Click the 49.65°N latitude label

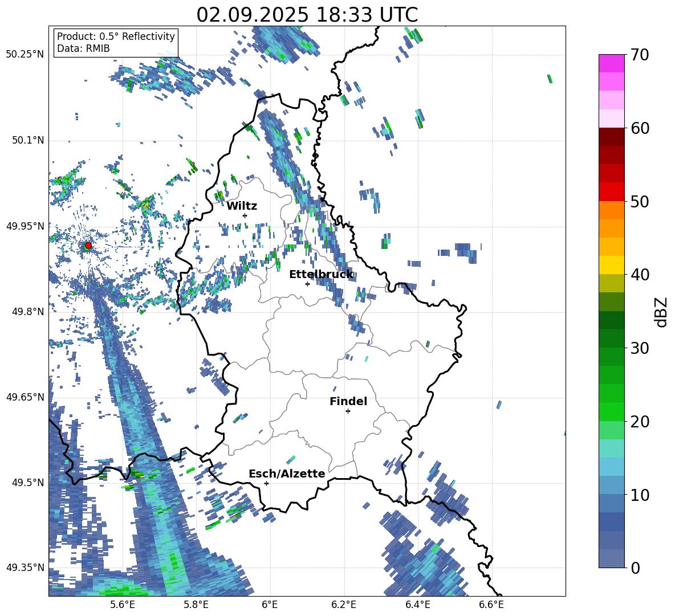[25, 397]
